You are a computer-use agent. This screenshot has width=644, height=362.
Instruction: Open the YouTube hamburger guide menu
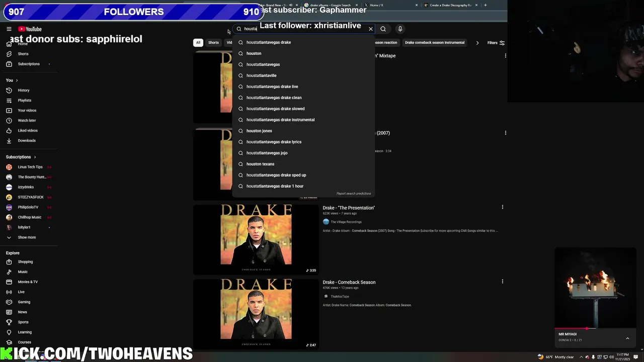coord(9,29)
